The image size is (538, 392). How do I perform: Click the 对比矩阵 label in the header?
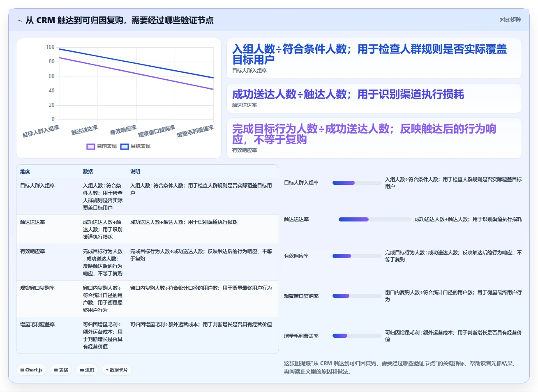(510, 20)
